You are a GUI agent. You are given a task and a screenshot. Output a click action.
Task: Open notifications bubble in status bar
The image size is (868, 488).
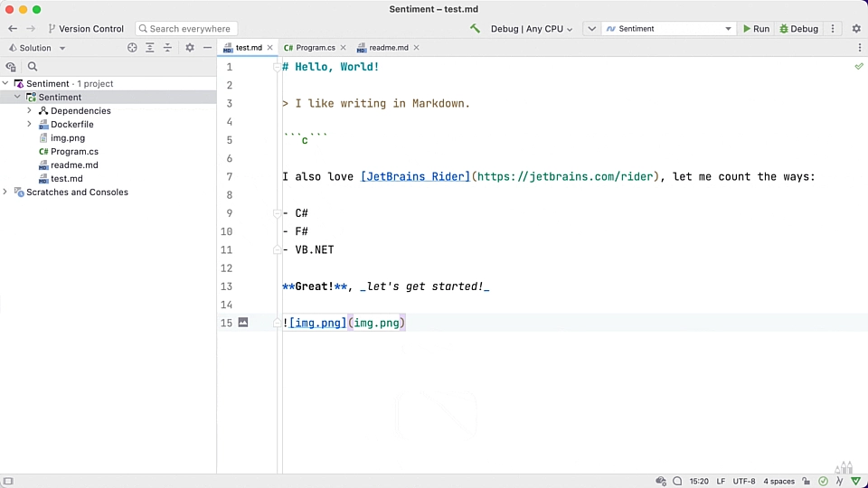pyautogui.click(x=677, y=482)
